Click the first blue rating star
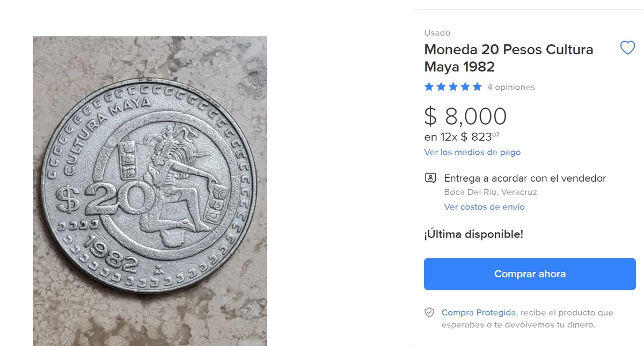 [429, 87]
